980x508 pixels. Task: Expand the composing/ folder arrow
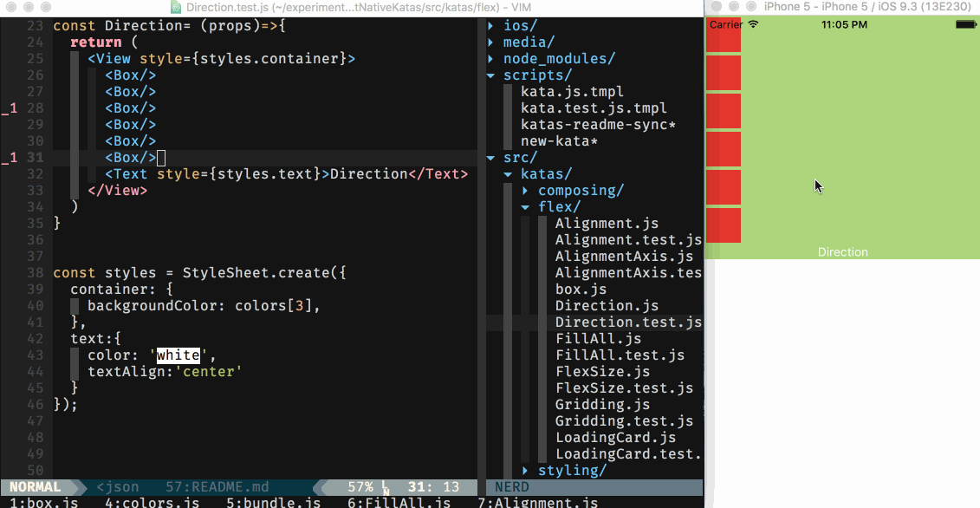pyautogui.click(x=526, y=190)
